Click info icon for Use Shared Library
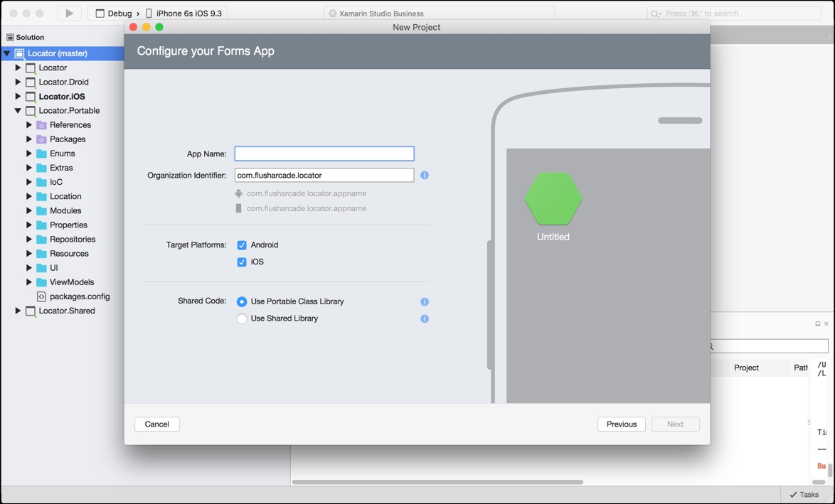 [x=425, y=318]
